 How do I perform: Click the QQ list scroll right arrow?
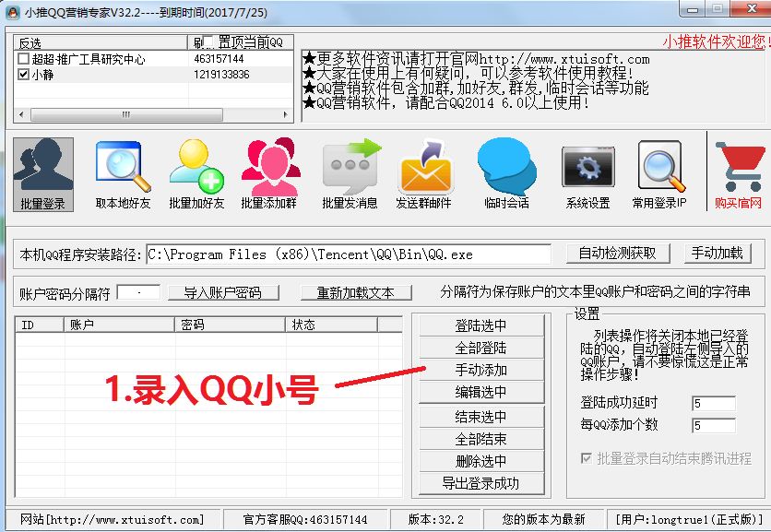point(286,114)
